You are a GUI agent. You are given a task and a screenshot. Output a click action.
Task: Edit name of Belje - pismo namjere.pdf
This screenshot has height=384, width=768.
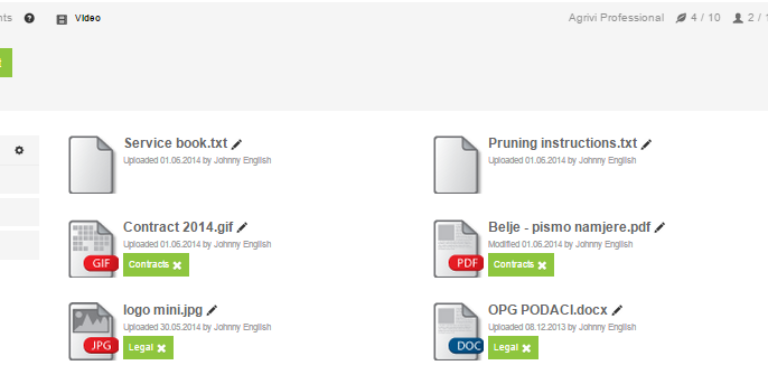point(660,227)
